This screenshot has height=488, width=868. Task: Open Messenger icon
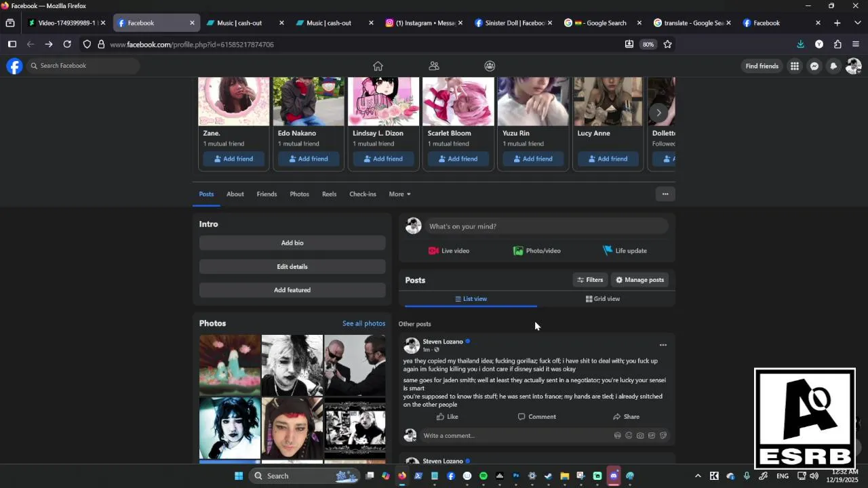pyautogui.click(x=814, y=66)
